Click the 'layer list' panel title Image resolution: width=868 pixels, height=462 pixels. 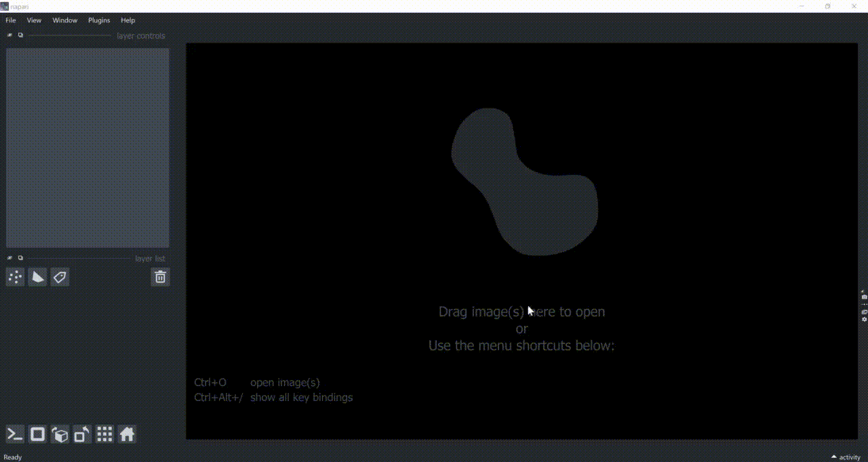tap(150, 258)
